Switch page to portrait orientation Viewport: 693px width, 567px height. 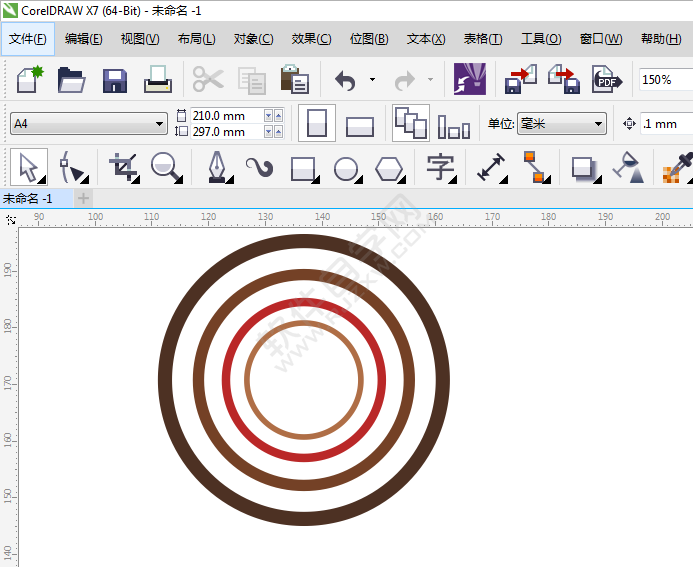click(317, 124)
